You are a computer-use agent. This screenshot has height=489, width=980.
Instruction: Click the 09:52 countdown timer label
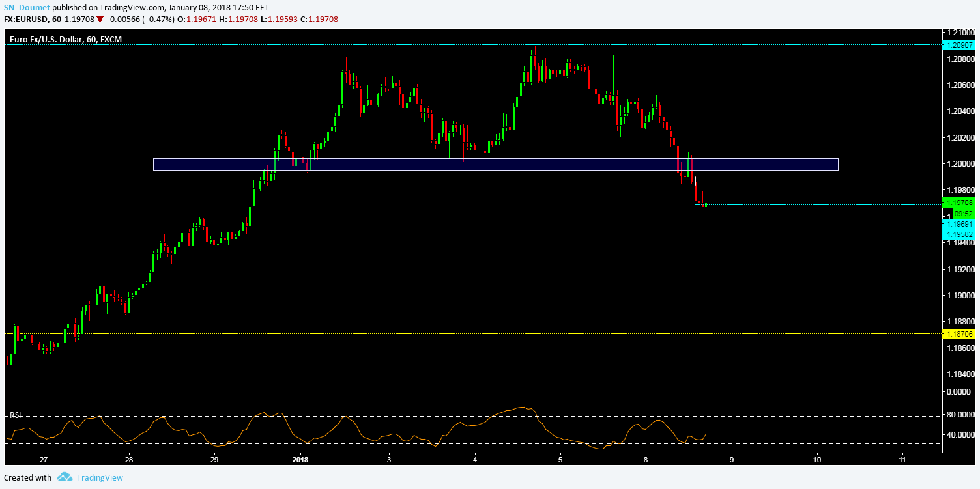click(963, 213)
